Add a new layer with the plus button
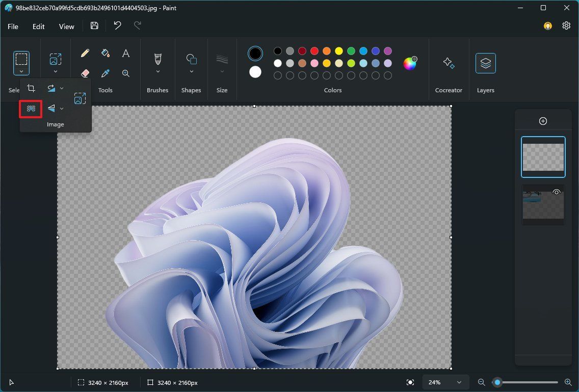Image resolution: width=579 pixels, height=392 pixels. tap(543, 121)
